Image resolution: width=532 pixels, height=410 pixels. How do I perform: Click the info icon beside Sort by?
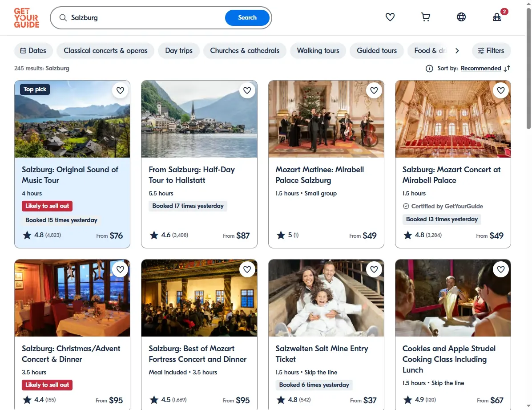tap(429, 69)
